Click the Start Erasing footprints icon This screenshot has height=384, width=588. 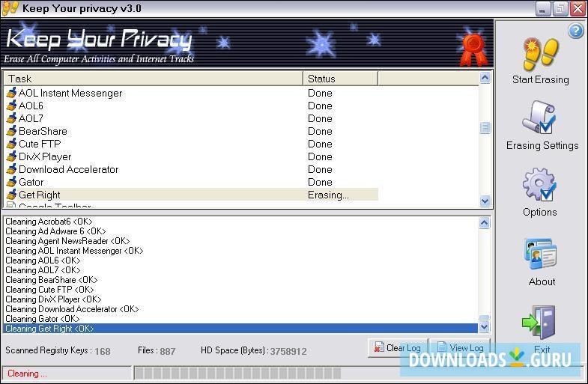click(541, 55)
